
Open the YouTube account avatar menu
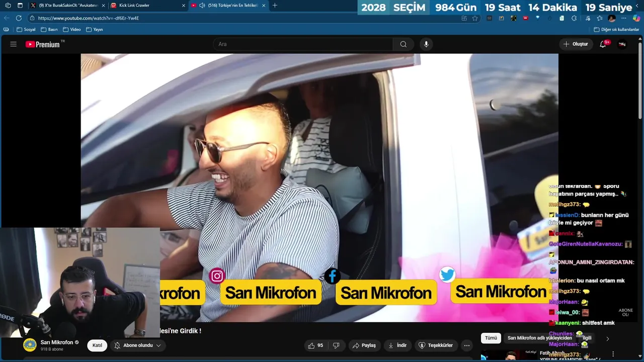click(x=622, y=44)
